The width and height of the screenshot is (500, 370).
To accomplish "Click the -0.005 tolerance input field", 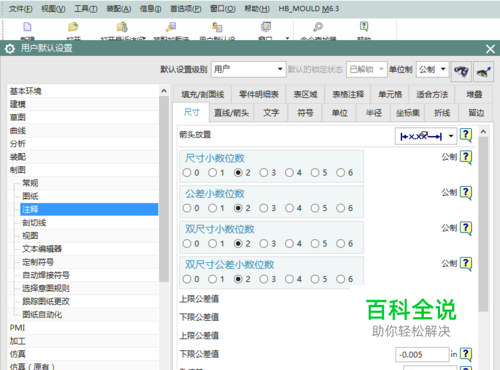I will [422, 355].
